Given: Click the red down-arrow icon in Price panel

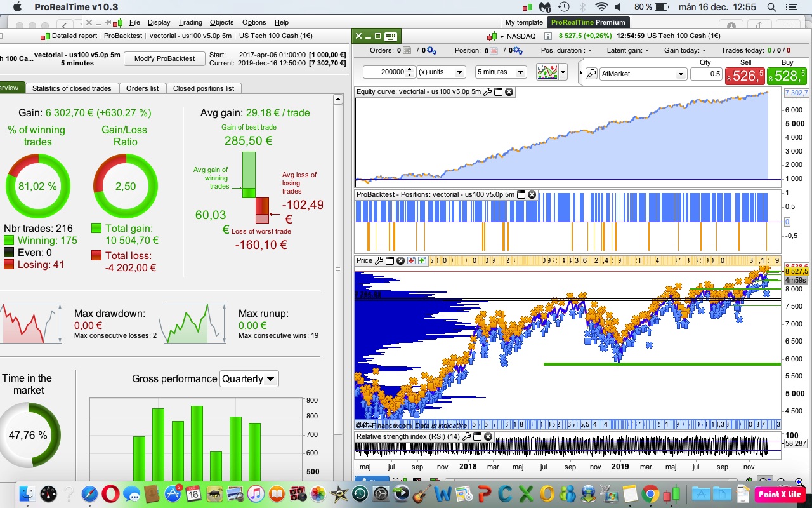Looking at the screenshot, I should 411,260.
